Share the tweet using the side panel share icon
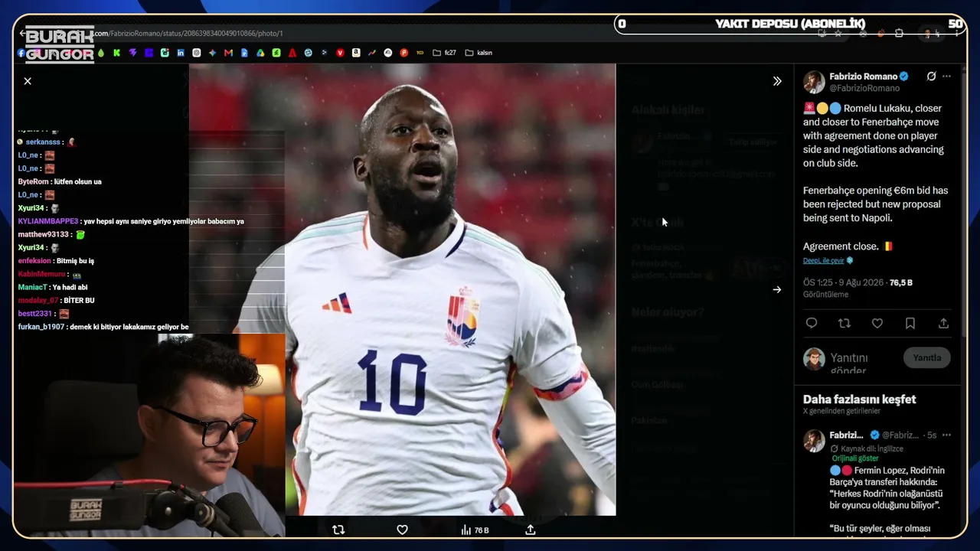 coord(943,324)
